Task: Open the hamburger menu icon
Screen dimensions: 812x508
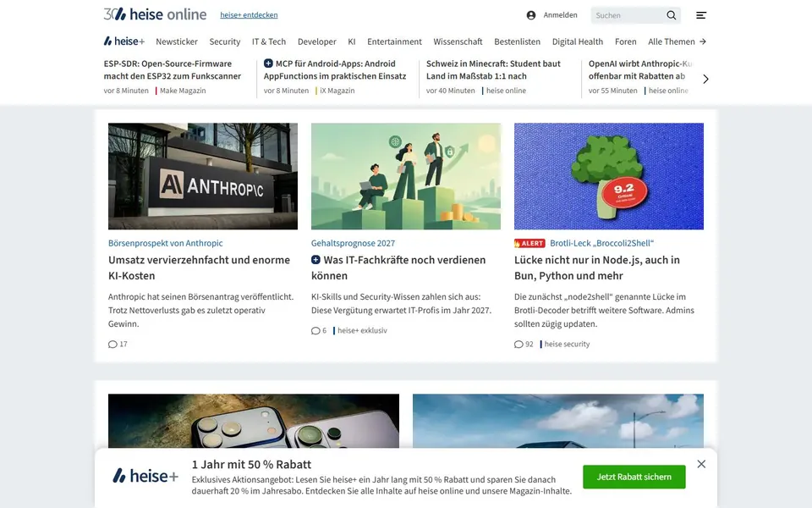Action: point(700,15)
